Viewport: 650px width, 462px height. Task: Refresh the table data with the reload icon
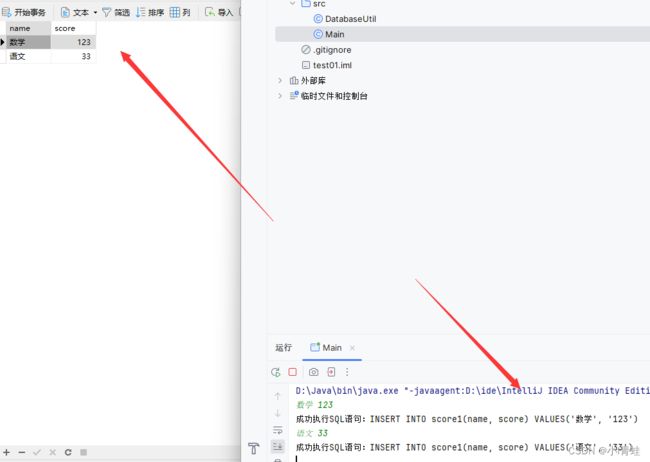click(68, 452)
